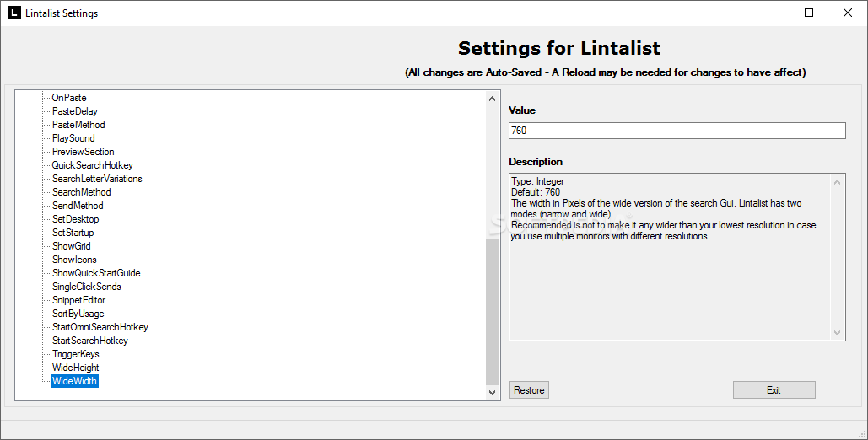
Task: Click the Restore button
Action: point(529,390)
